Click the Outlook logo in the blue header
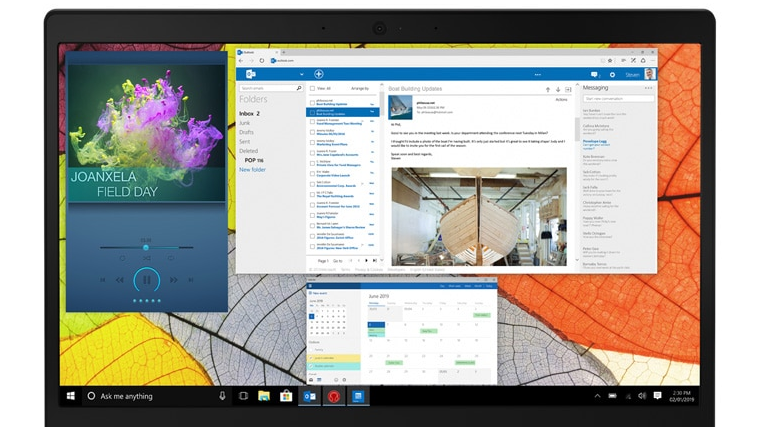The height and width of the screenshot is (432, 768). (251, 74)
